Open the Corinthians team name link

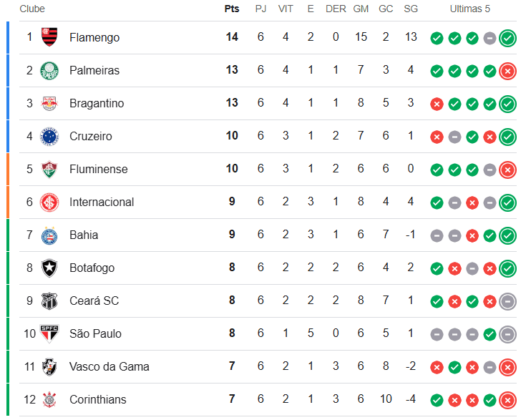click(97, 399)
